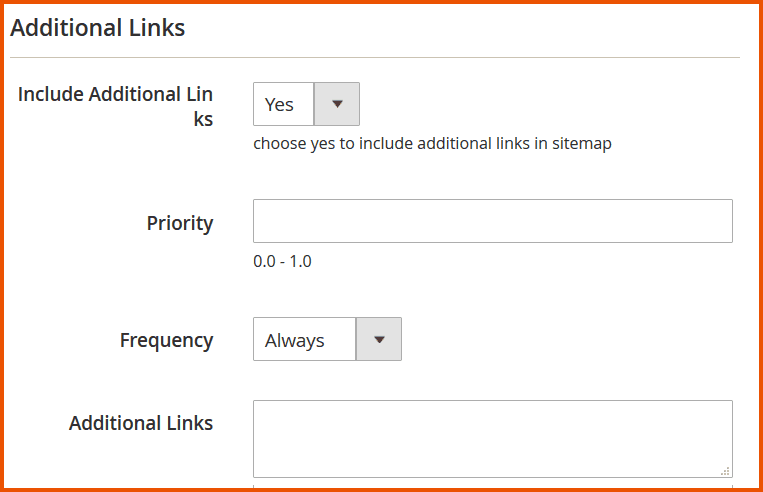Click the arrow button of the Yes dropdown

[337, 104]
